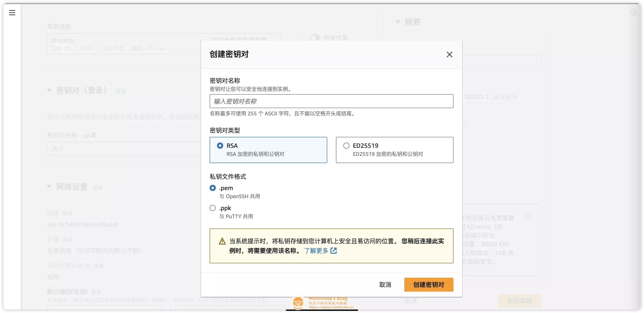Collapse the 网络设置 section
Screen dimensions: 644x313
pyautogui.click(x=49, y=187)
